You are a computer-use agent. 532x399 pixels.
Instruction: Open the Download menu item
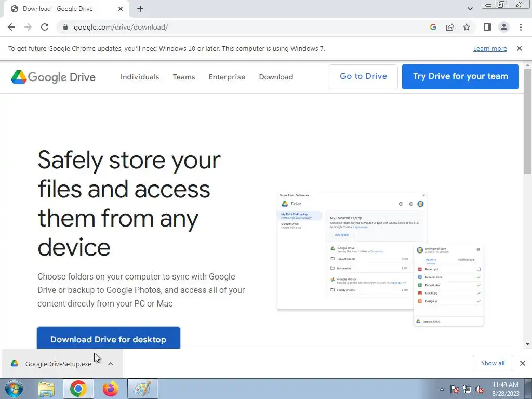276,77
